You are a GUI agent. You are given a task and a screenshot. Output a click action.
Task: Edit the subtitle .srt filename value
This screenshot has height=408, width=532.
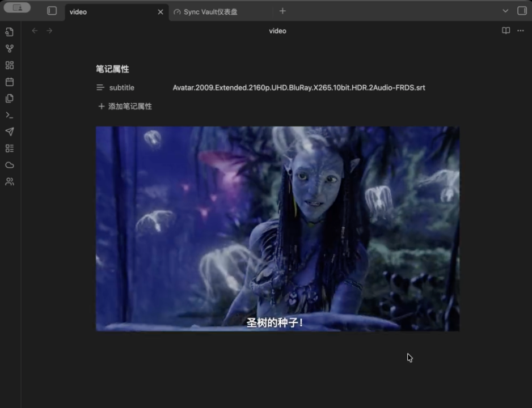click(x=298, y=88)
